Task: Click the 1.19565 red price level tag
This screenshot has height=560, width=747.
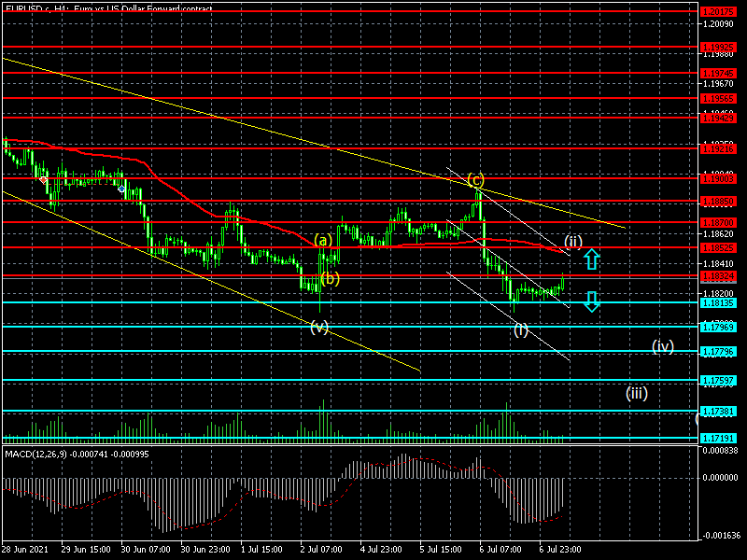Action: pos(717,99)
